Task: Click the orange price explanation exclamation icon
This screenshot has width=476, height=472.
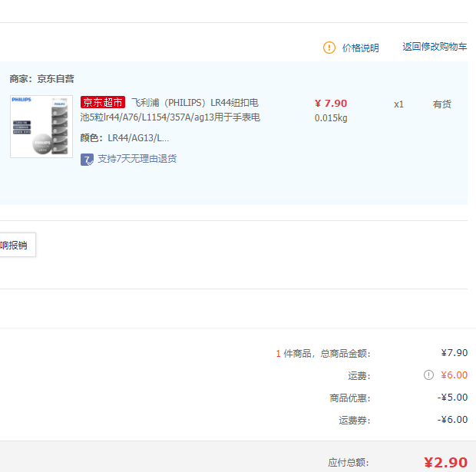Action: tap(329, 48)
